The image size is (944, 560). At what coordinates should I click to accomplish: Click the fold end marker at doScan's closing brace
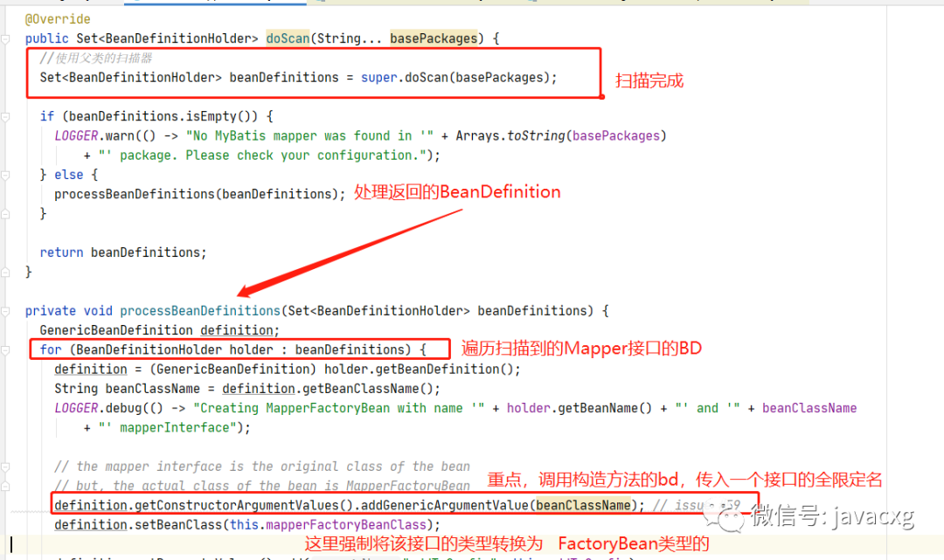(5, 273)
